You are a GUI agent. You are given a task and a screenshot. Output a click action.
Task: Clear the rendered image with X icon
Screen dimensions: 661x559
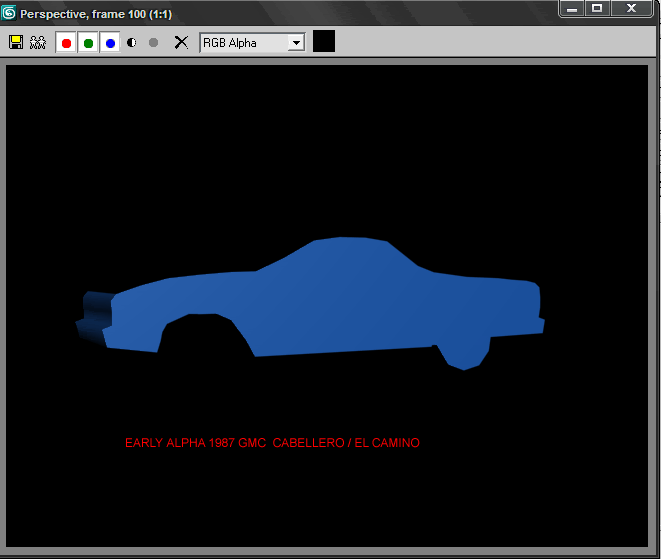(x=181, y=43)
